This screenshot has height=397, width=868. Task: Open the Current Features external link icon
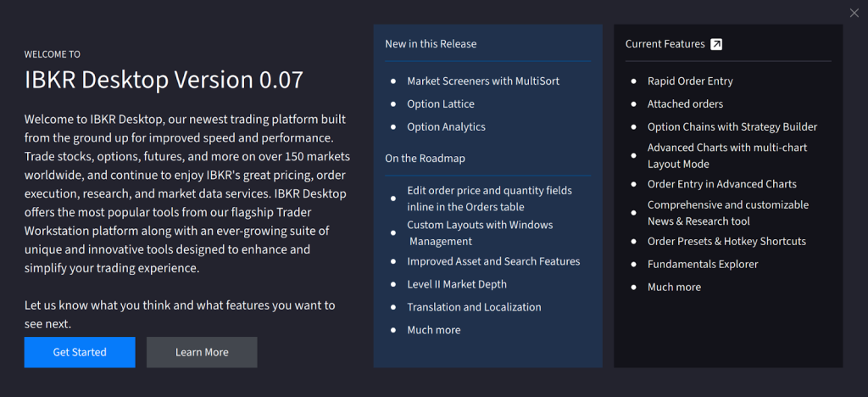pyautogui.click(x=716, y=44)
